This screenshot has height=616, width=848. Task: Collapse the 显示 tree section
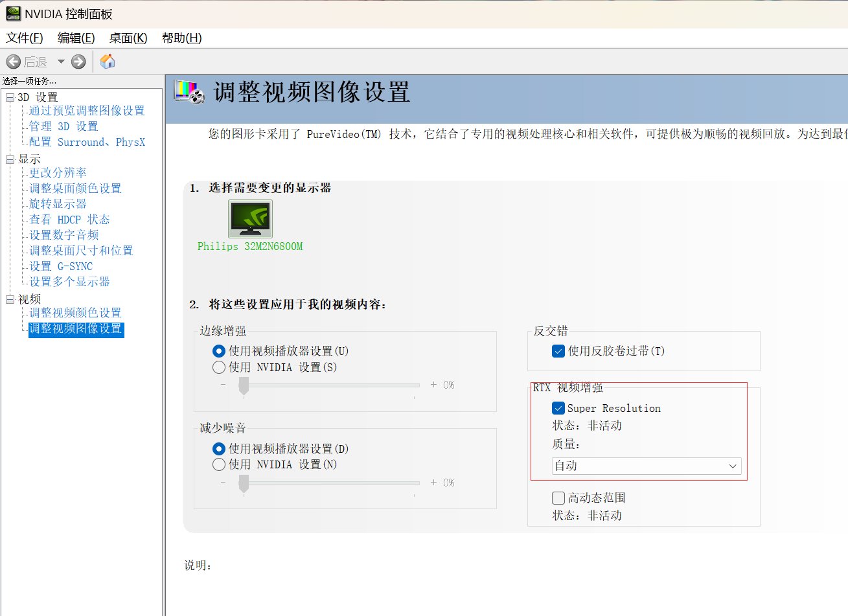tap(10, 159)
